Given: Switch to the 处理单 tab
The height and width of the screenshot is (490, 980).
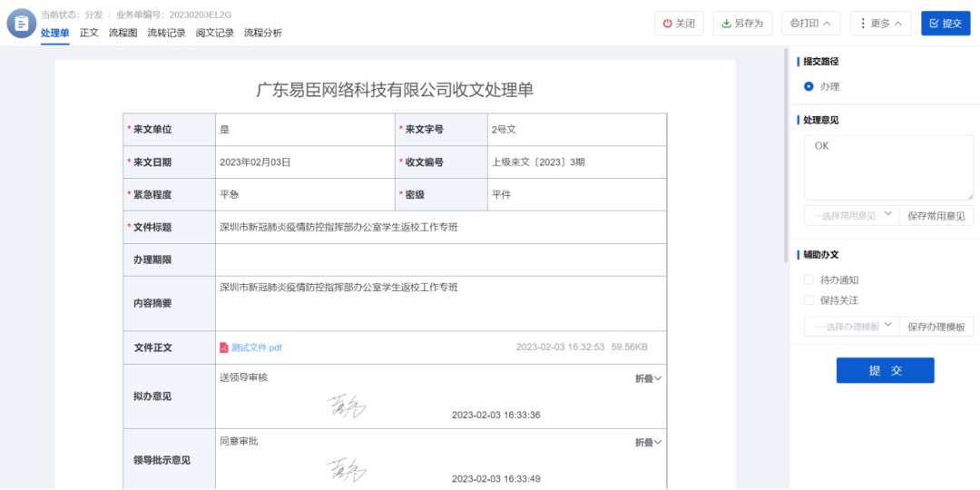Looking at the screenshot, I should coord(55,34).
